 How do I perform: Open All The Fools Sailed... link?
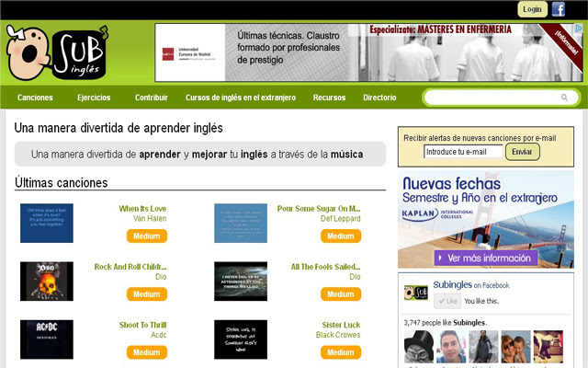coord(325,267)
